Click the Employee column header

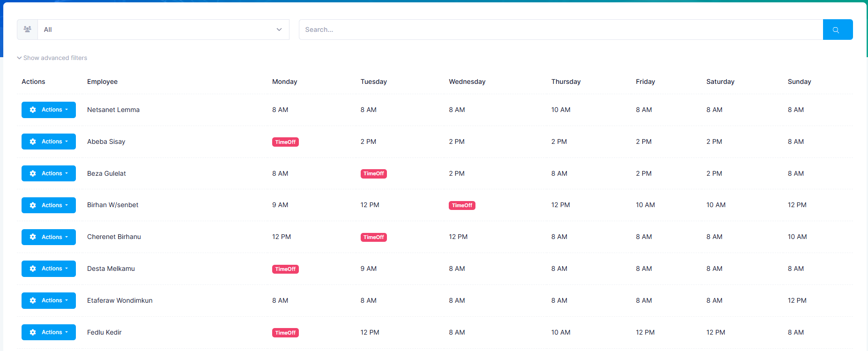pyautogui.click(x=102, y=82)
